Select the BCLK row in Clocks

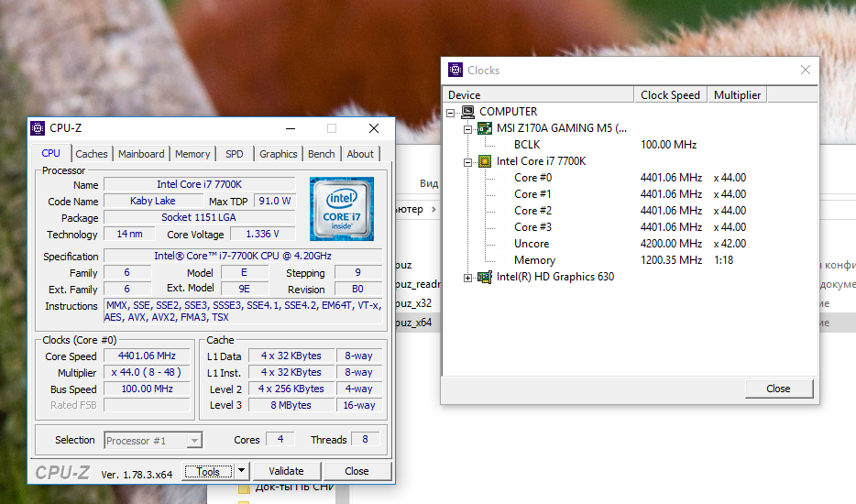click(x=527, y=145)
